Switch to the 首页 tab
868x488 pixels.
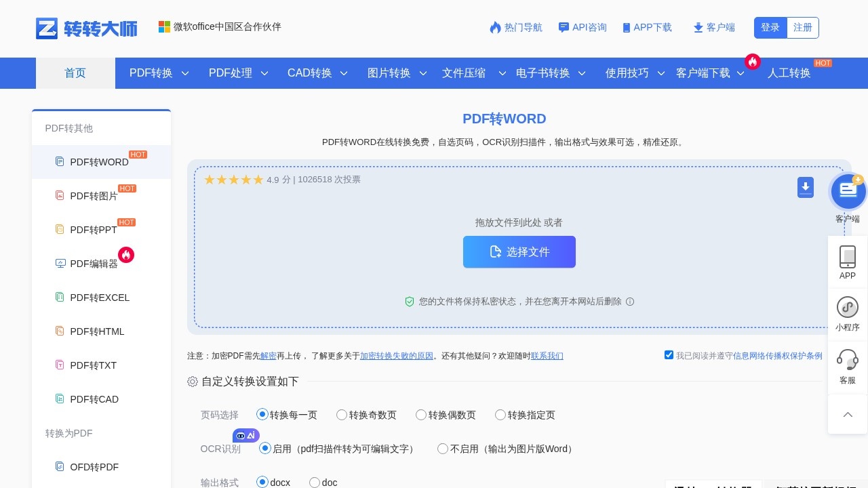(x=75, y=73)
